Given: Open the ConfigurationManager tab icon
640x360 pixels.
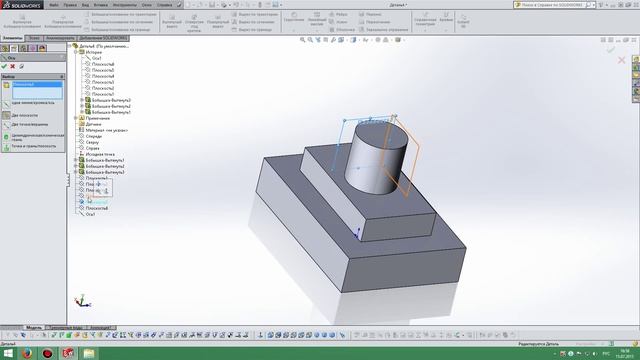Looking at the screenshot, I should (x=23, y=48).
